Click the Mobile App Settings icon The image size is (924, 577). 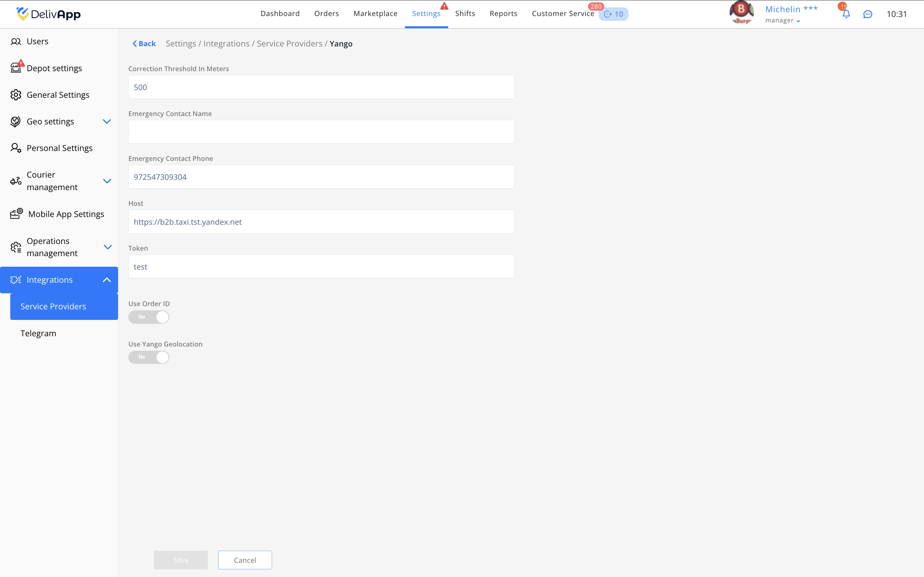click(16, 214)
